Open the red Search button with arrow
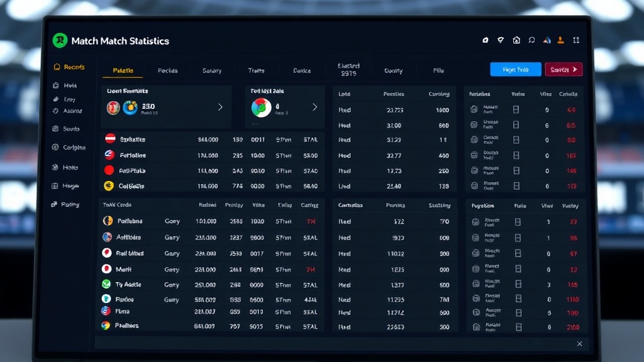Viewport: 644px width, 362px height. pyautogui.click(x=563, y=70)
